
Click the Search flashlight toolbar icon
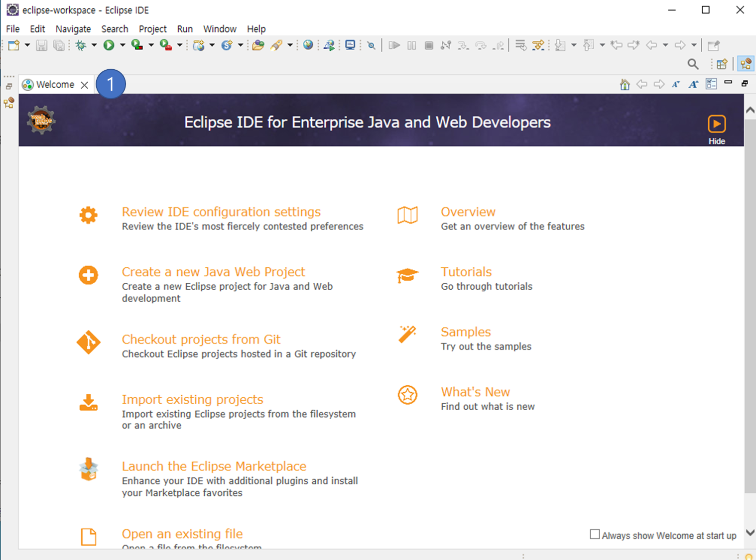[x=276, y=45]
